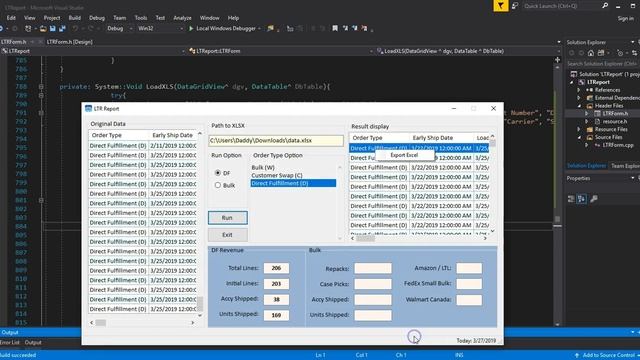Click the Save icon in toolbar
This screenshot has height=360, width=640.
pos(53,29)
